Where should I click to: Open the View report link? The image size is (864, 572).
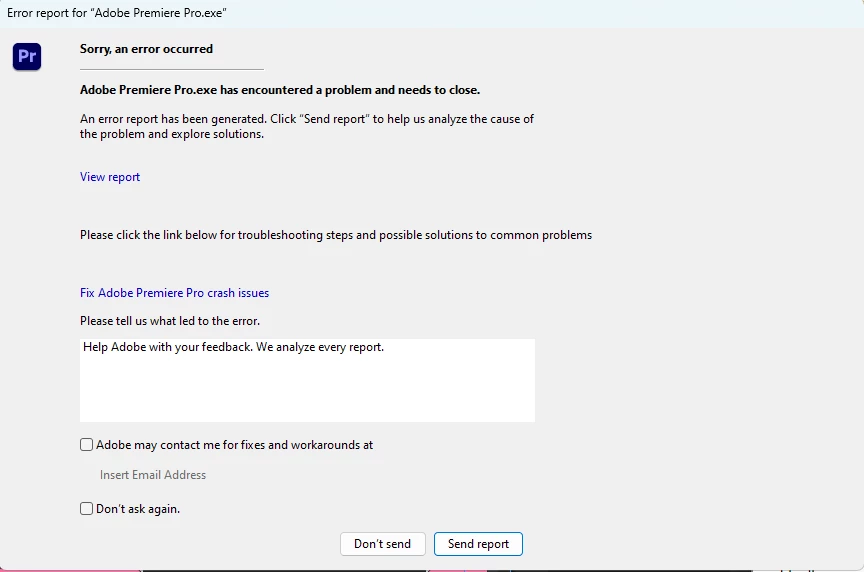pyautogui.click(x=110, y=177)
